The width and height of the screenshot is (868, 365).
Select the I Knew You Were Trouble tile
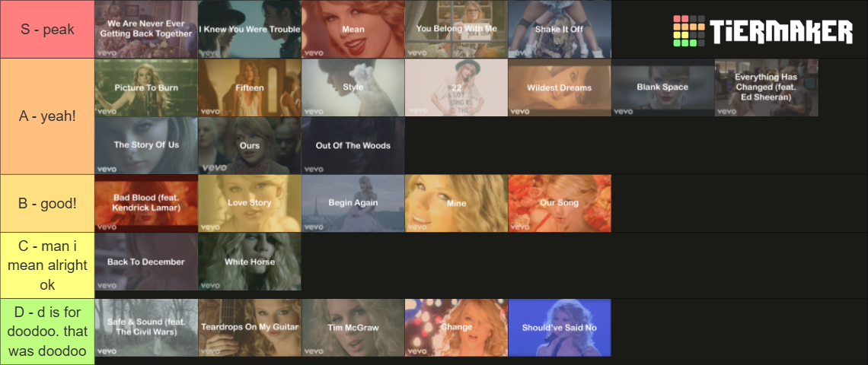tap(250, 30)
